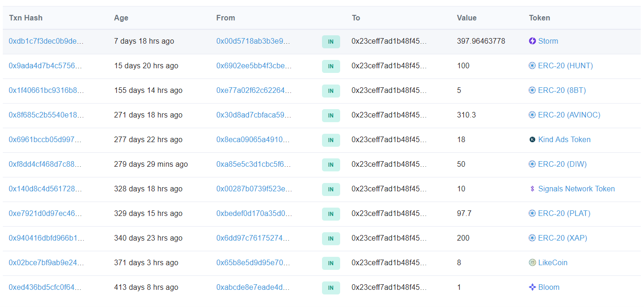644x307 pixels.
Task: Click the IN badge in the 8BT row
Action: pyautogui.click(x=331, y=91)
